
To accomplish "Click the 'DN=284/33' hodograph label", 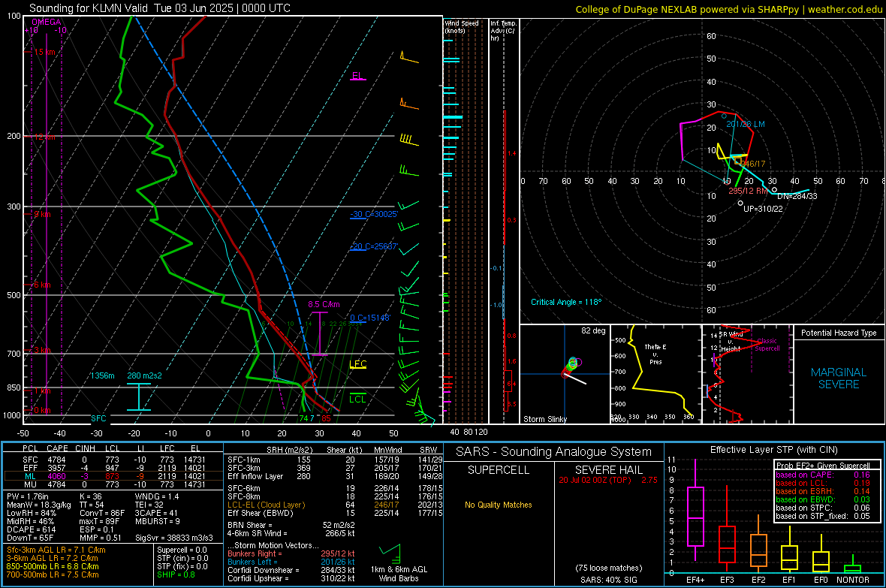I will tap(797, 196).
